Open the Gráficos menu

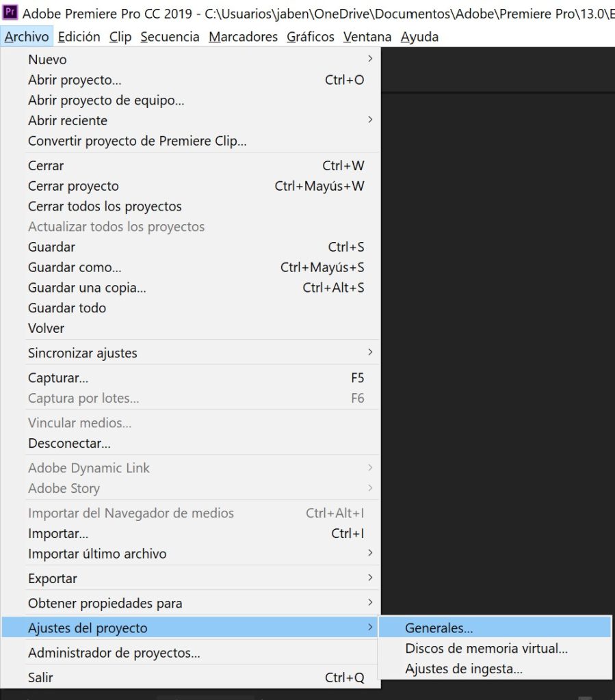(311, 37)
